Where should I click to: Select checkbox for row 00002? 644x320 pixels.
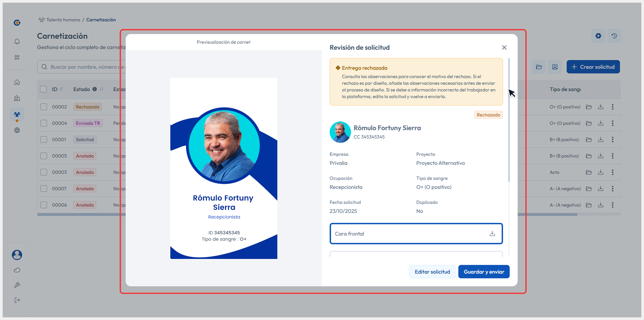[44, 107]
